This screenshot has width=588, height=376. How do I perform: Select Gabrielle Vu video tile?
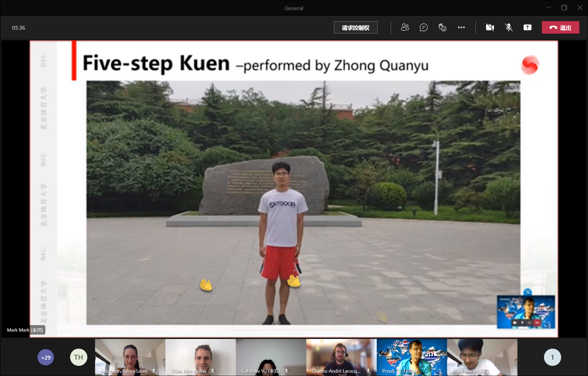click(x=271, y=357)
